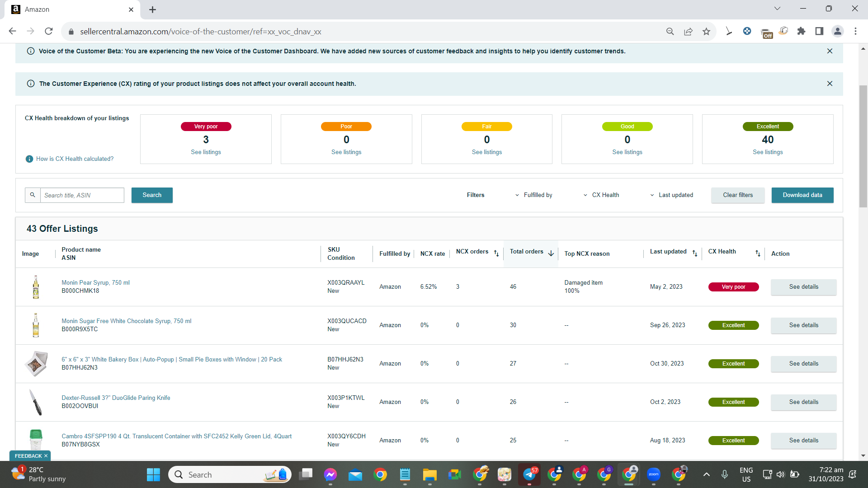The image size is (868, 488).
Task: Click the info icon beside How is CX Health calculated
Action: pos(29,159)
